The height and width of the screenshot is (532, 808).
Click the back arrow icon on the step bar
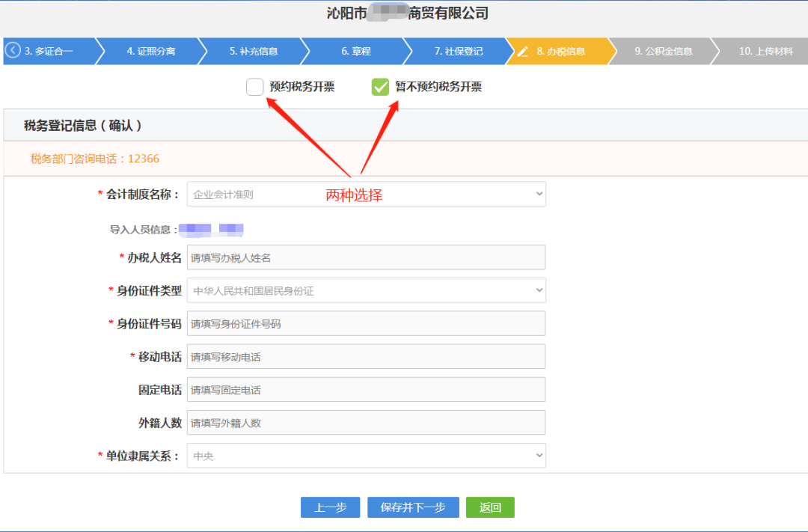12,51
